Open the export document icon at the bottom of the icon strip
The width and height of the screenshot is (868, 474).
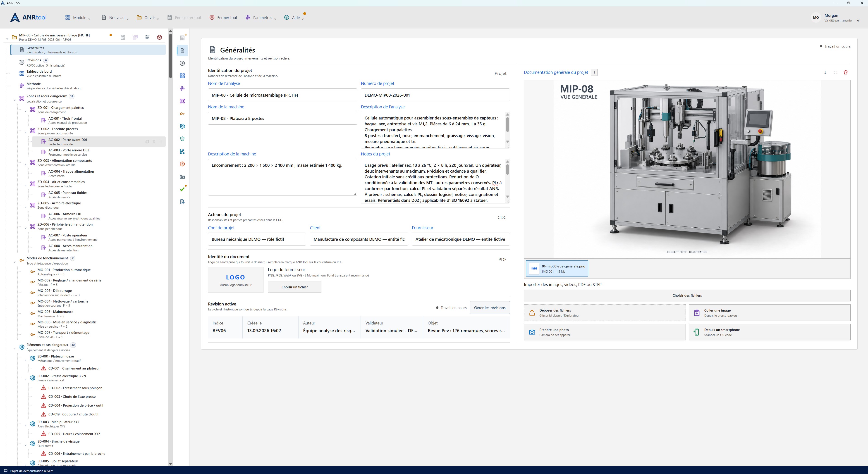(x=182, y=202)
